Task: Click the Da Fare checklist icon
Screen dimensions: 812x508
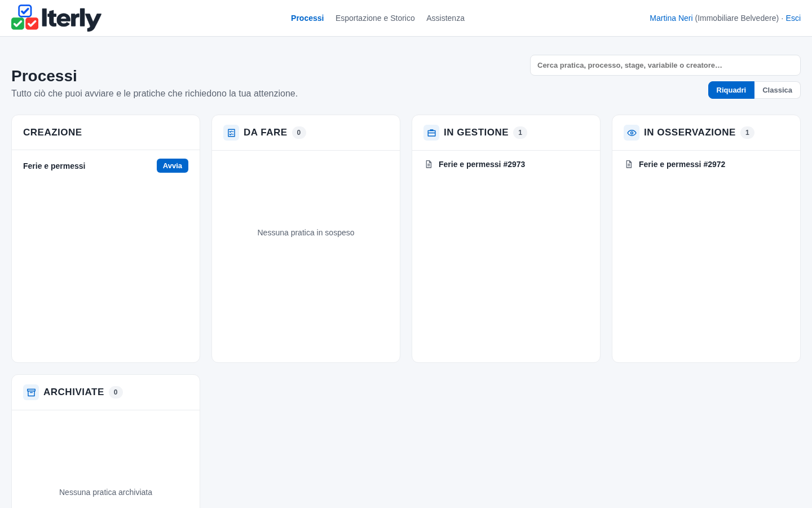Action: click(231, 133)
